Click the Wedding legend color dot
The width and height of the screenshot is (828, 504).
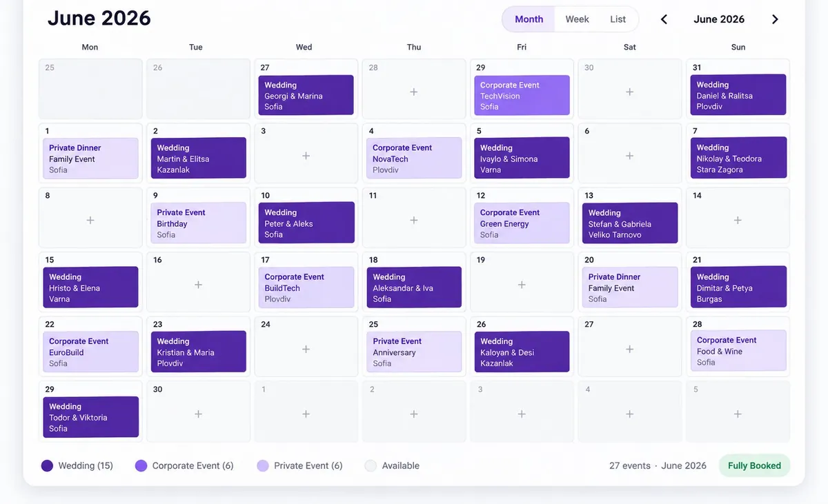tap(47, 465)
